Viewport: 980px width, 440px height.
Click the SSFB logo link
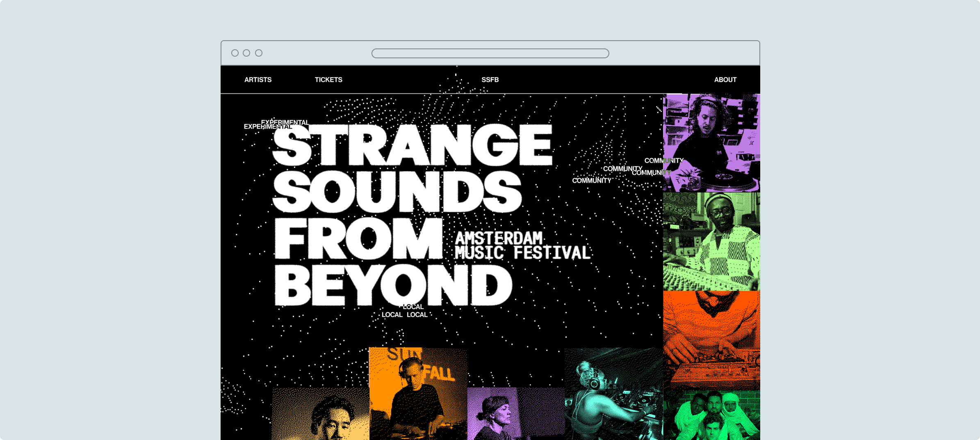(490, 80)
